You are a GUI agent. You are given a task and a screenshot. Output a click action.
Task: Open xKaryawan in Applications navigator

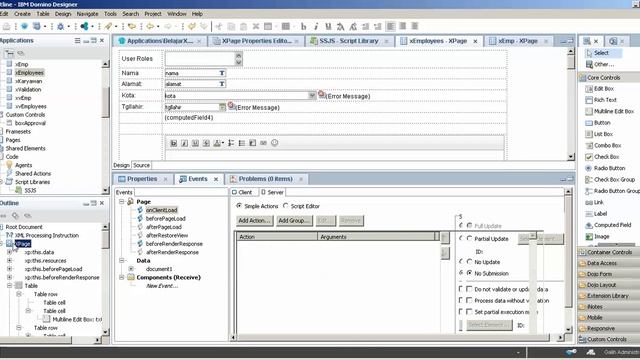coord(29,81)
